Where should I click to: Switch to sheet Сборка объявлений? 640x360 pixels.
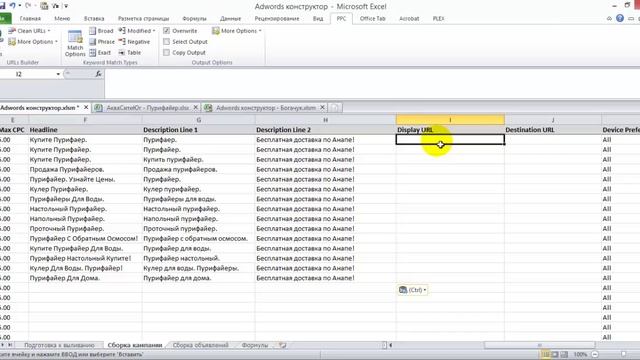tap(200, 345)
